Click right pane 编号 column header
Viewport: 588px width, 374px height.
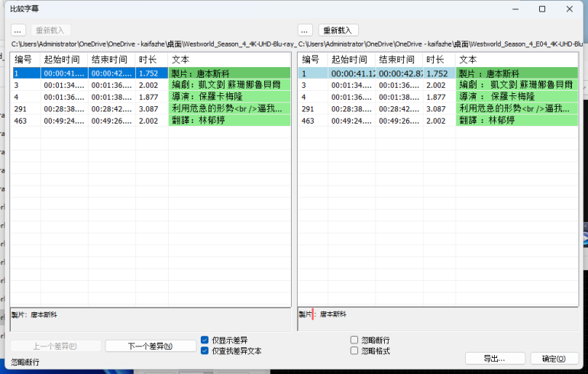click(x=313, y=60)
